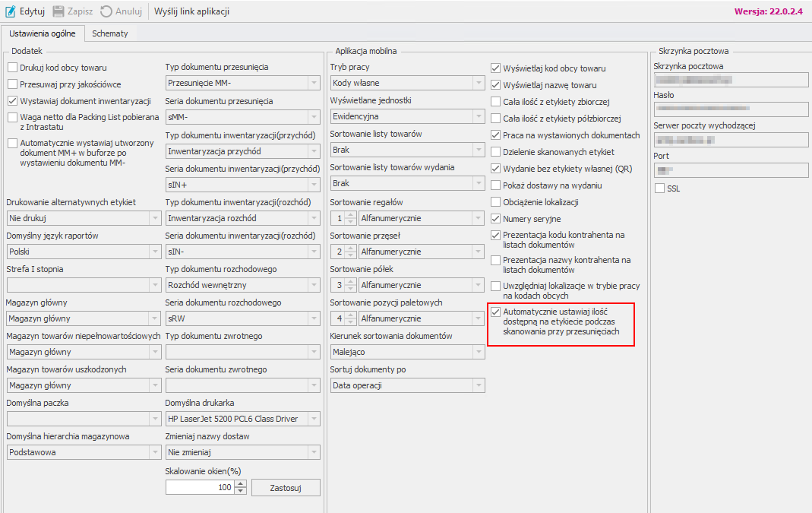
Task: Open Kierunek sortowania dokumentów dropdown
Action: point(478,352)
